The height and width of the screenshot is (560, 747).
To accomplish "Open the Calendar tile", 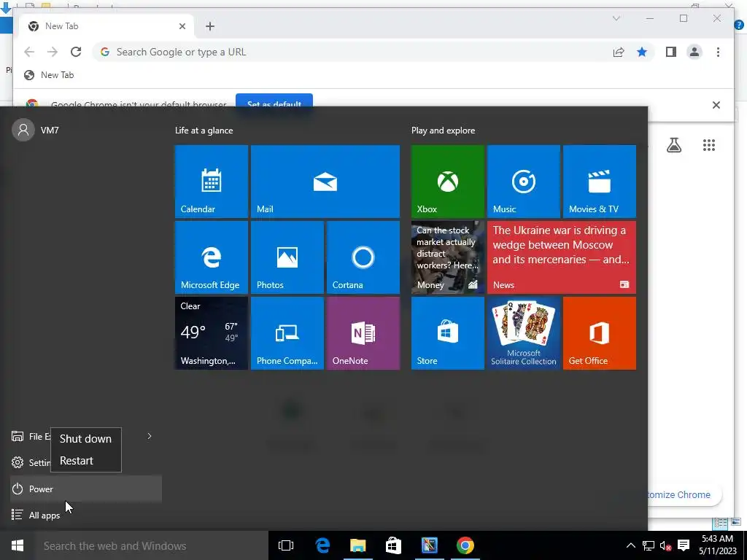I will click(x=211, y=182).
